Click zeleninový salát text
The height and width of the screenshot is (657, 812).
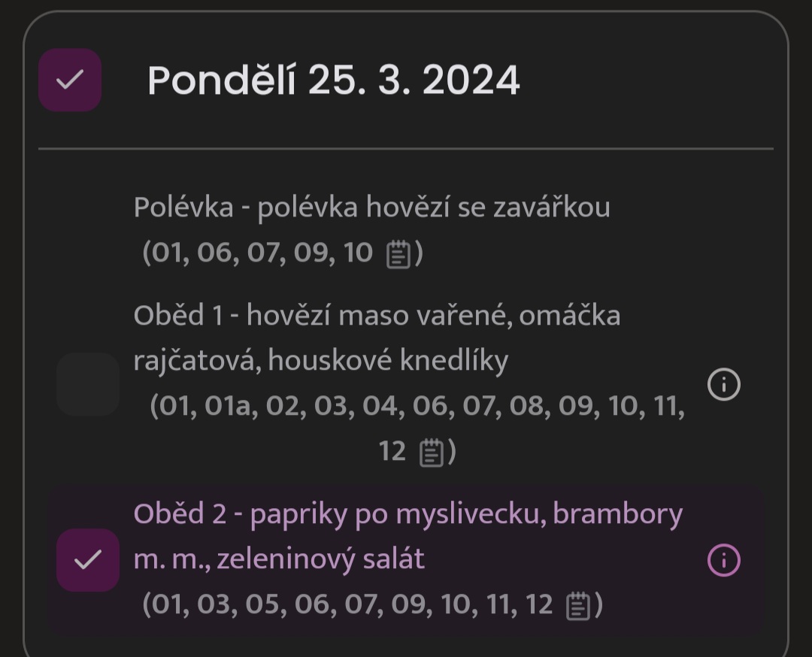pos(320,560)
